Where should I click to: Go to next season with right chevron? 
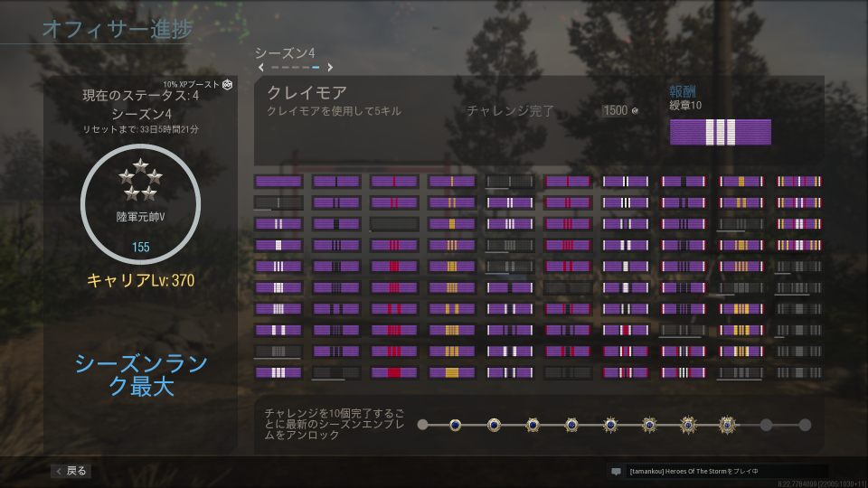pyautogui.click(x=330, y=68)
